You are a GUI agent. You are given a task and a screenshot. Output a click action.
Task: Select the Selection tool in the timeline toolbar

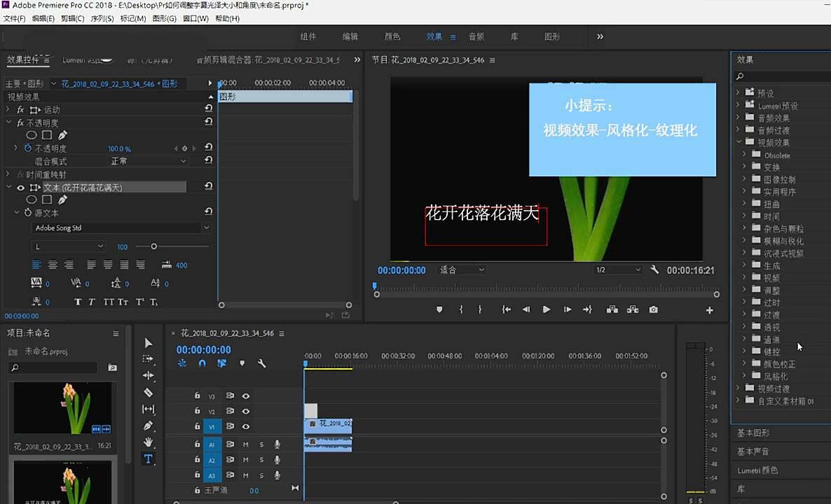[x=148, y=343]
